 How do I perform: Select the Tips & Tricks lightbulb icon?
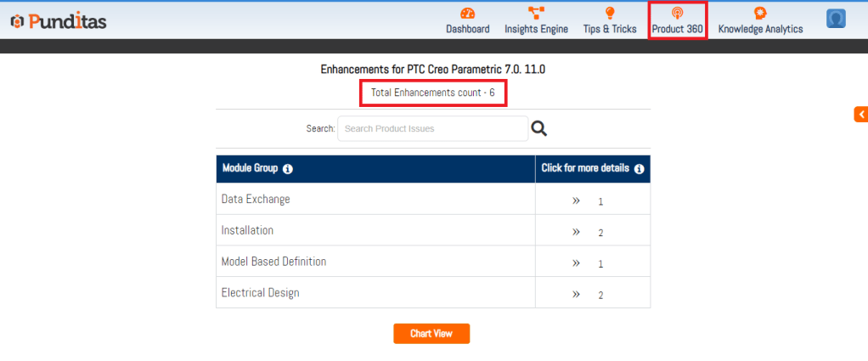[609, 13]
